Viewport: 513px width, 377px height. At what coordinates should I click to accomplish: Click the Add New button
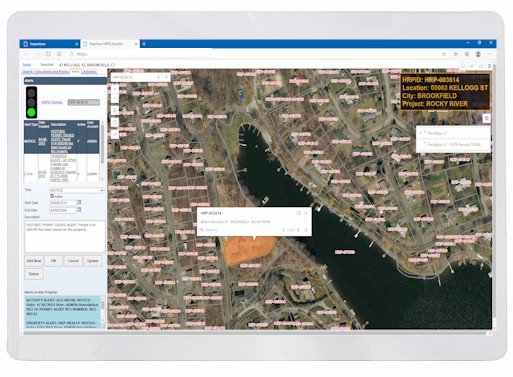click(34, 261)
